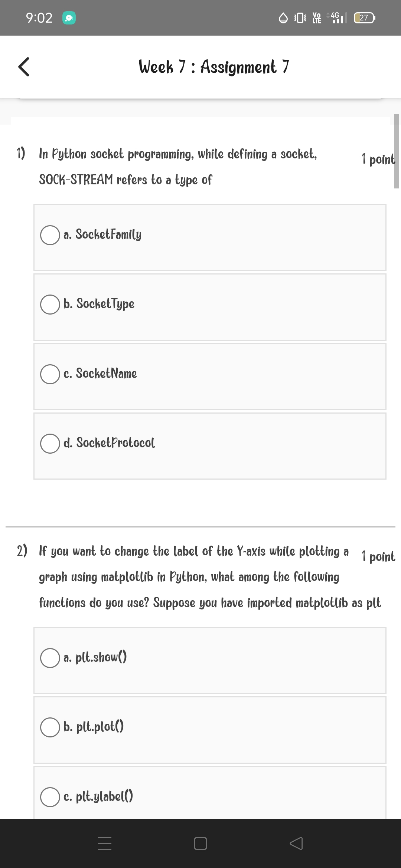
Task: Tap the chat notification icon in status bar
Action: click(69, 18)
